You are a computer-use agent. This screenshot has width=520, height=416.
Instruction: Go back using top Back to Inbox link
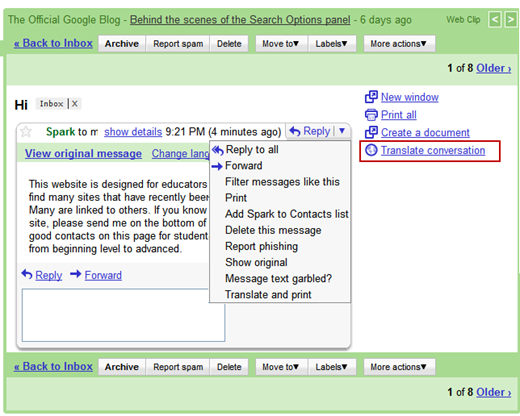point(53,43)
